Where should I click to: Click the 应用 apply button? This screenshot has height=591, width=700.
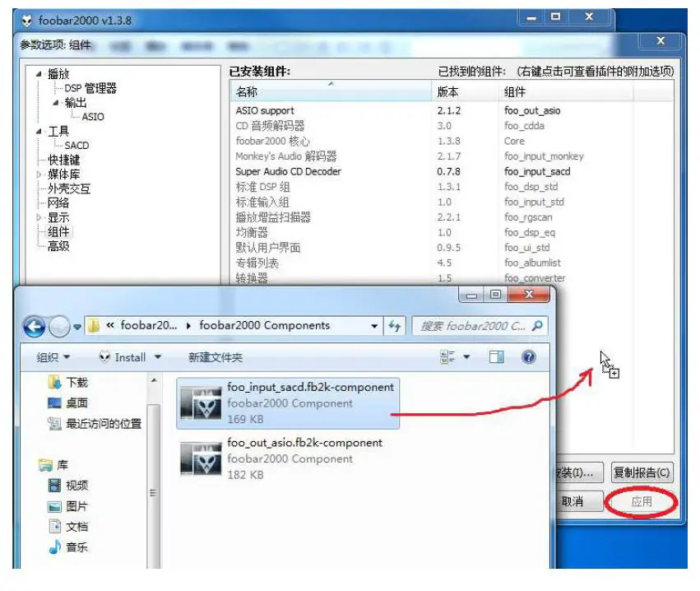[x=642, y=501]
